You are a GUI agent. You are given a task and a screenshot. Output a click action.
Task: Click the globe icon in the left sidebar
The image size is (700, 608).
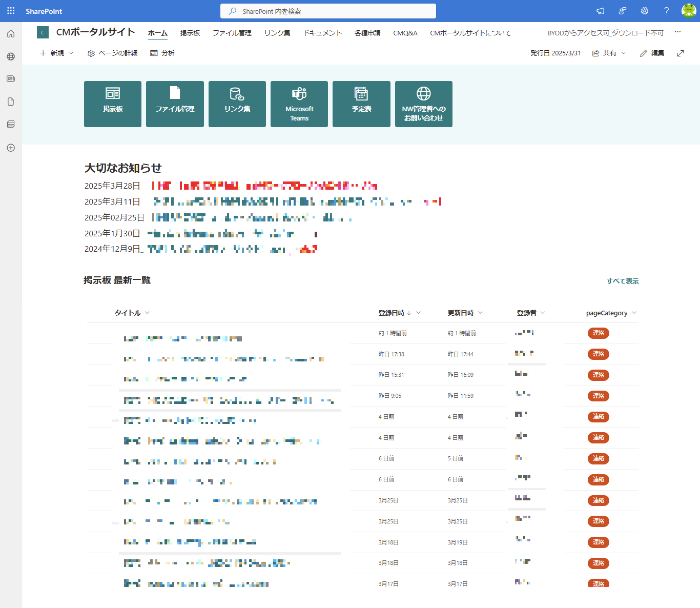[x=10, y=56]
